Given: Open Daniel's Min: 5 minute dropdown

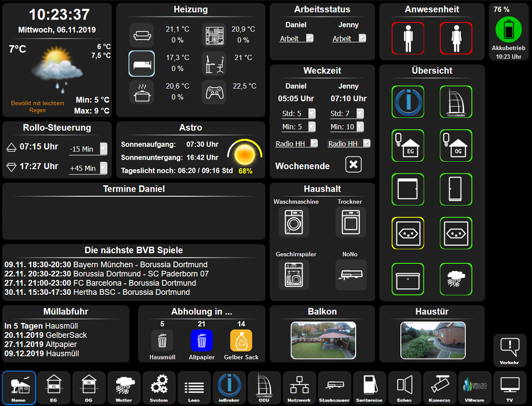Looking at the screenshot, I should tap(299, 127).
